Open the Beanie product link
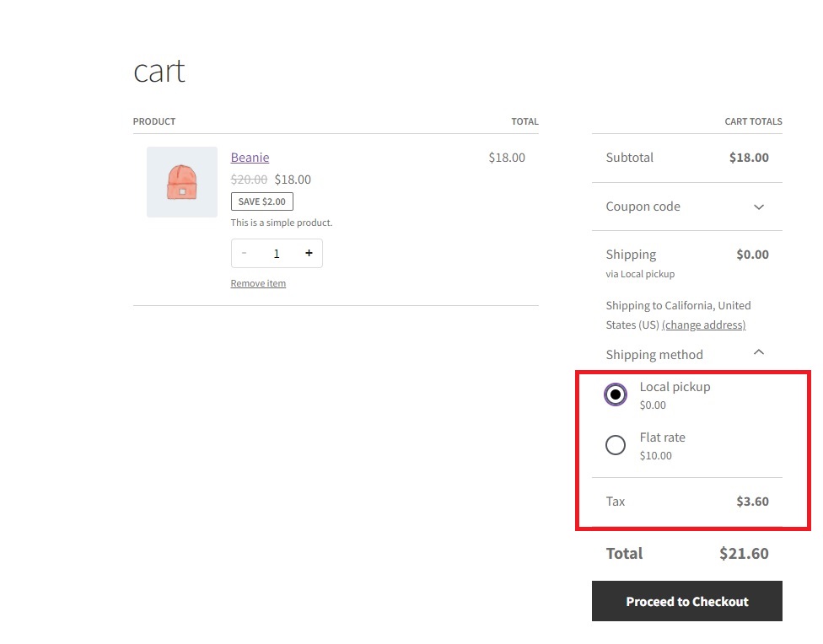 coord(250,158)
